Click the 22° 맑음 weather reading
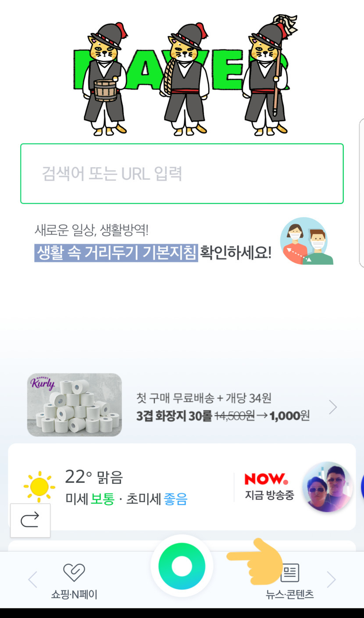364x618 pixels. [94, 477]
